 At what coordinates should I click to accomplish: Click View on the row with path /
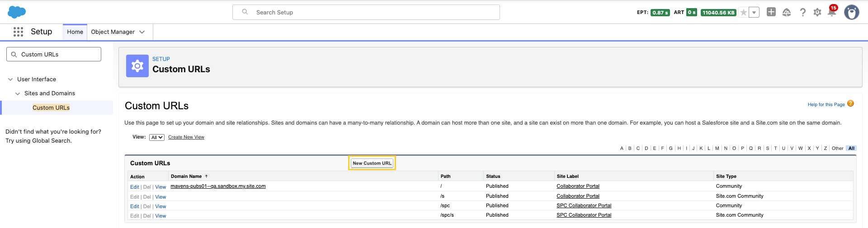pyautogui.click(x=160, y=187)
